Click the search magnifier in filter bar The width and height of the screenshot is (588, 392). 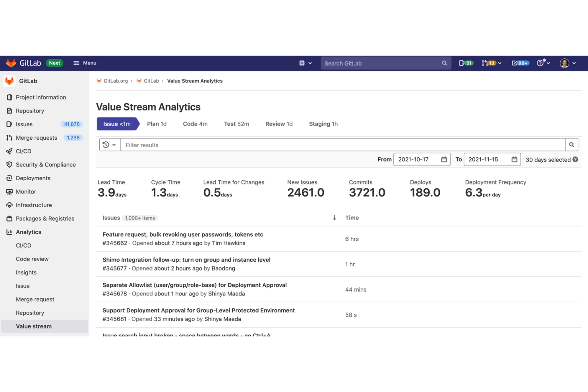coord(571,145)
